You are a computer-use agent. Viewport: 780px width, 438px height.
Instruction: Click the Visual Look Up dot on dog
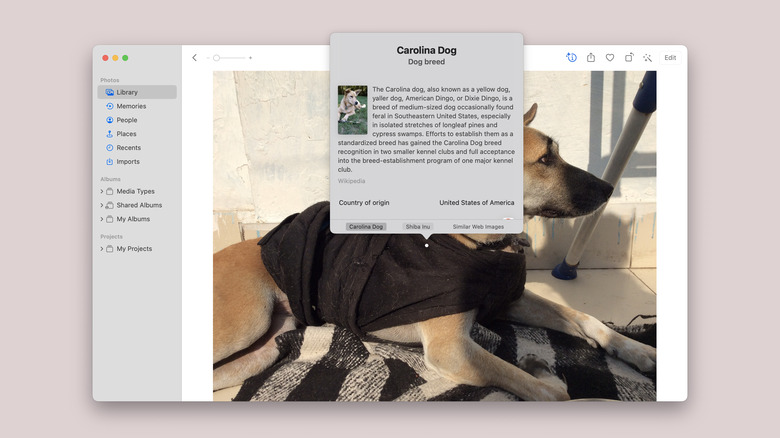(x=426, y=245)
